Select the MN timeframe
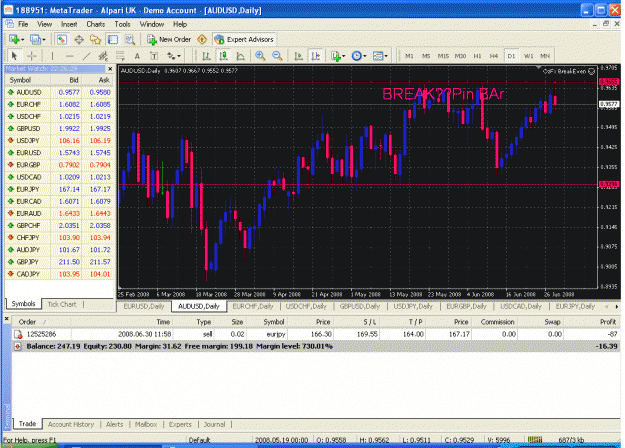 [545, 56]
